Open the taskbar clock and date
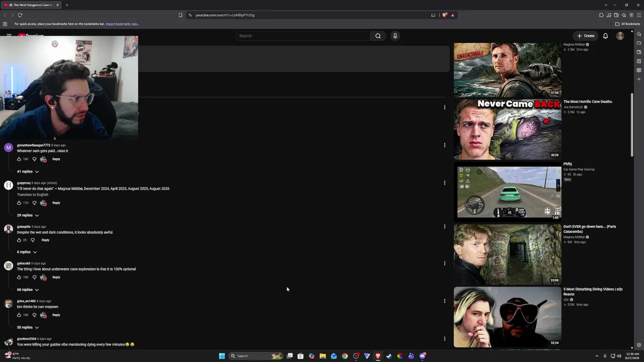 [632, 356]
